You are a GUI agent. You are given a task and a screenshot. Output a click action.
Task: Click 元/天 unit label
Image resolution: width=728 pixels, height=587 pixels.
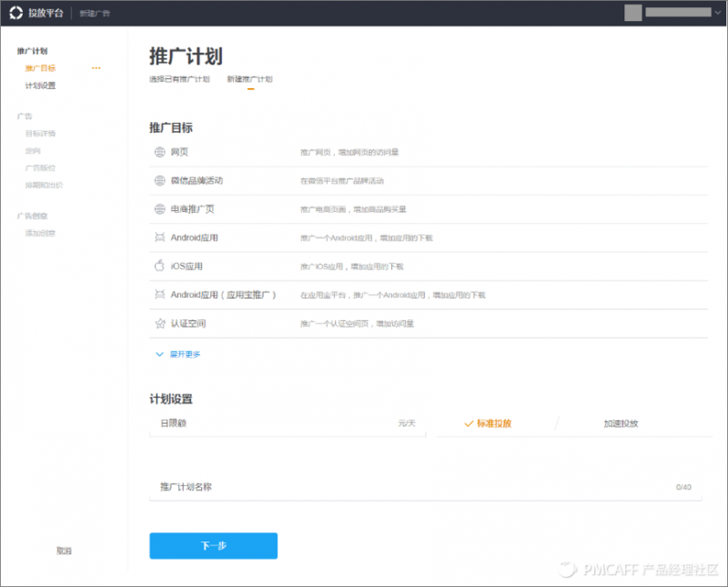click(x=407, y=423)
